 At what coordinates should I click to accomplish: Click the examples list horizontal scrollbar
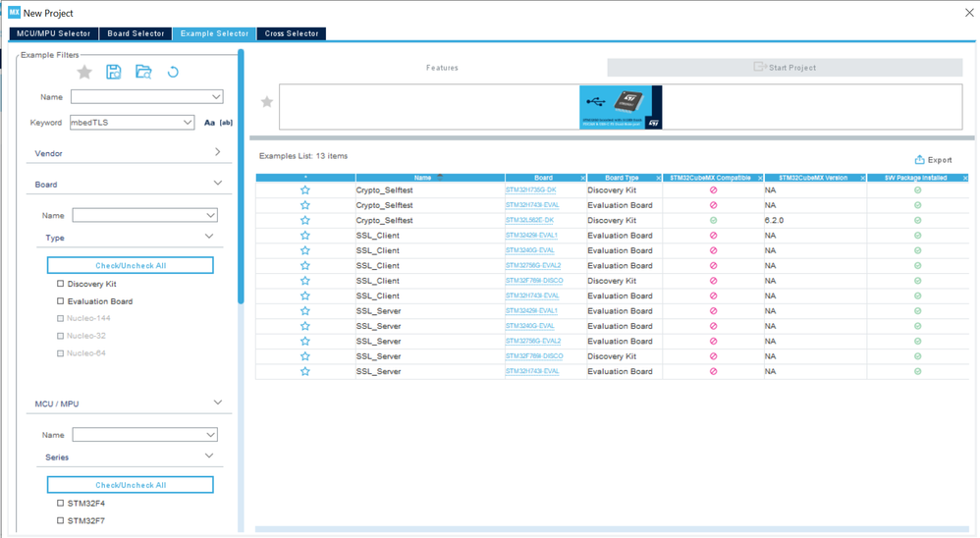coord(612,528)
